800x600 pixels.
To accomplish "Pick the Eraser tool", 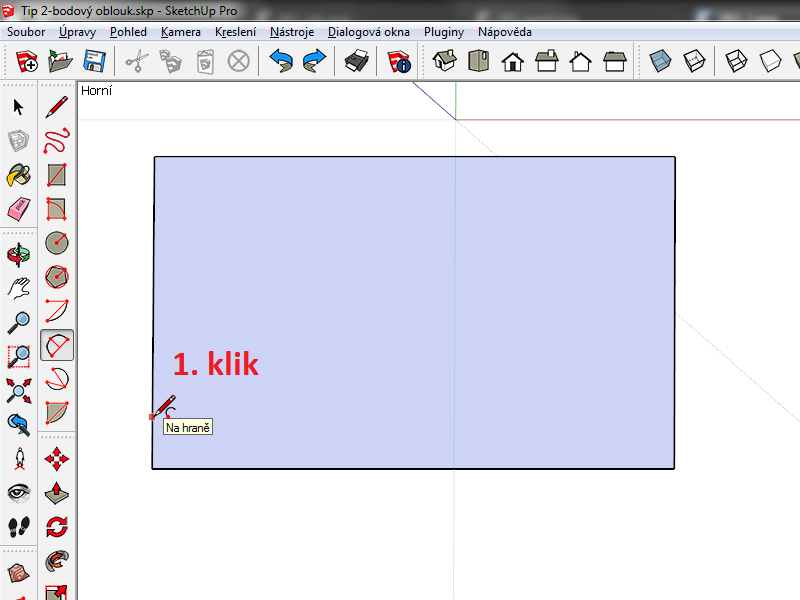I will pyautogui.click(x=19, y=210).
